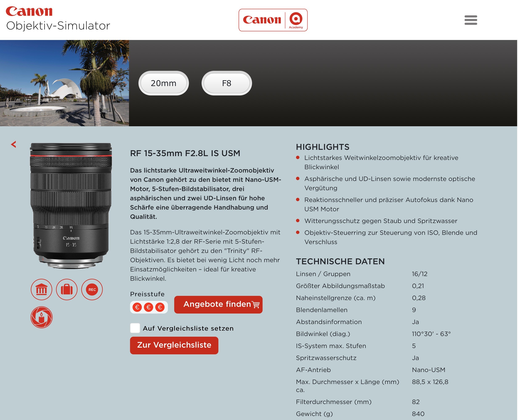Click the palm tree sample photo
Screen dimensions: 518x420
pyautogui.click(x=64, y=83)
